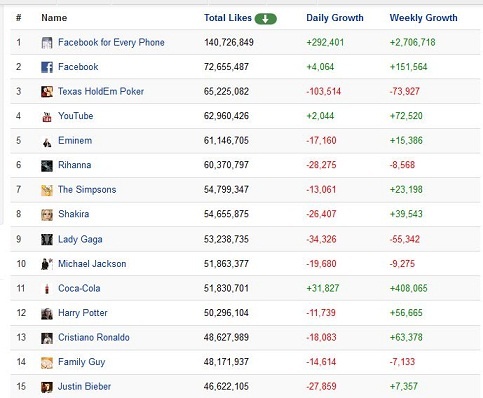Screen dimensions: 483x398
Task: Open the Eminem page link
Action: (75, 140)
